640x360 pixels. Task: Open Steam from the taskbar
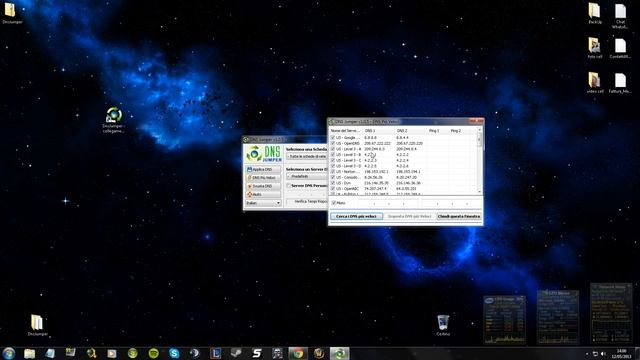coord(236,353)
